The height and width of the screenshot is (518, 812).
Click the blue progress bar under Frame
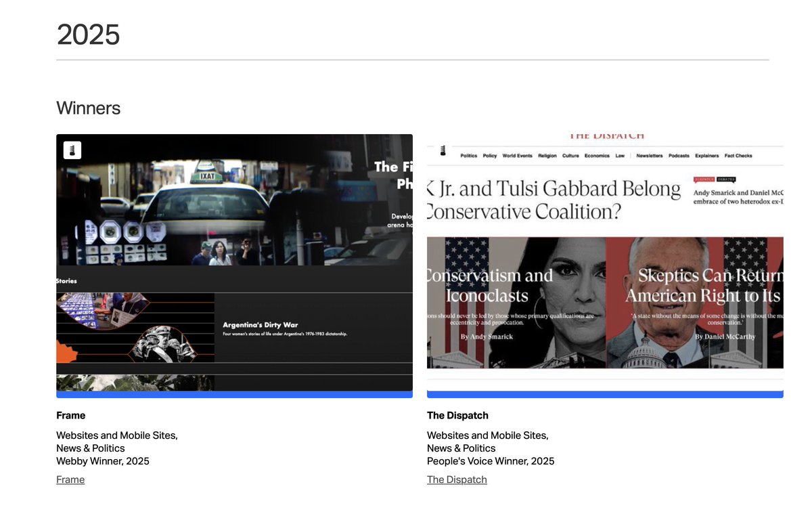click(x=234, y=393)
